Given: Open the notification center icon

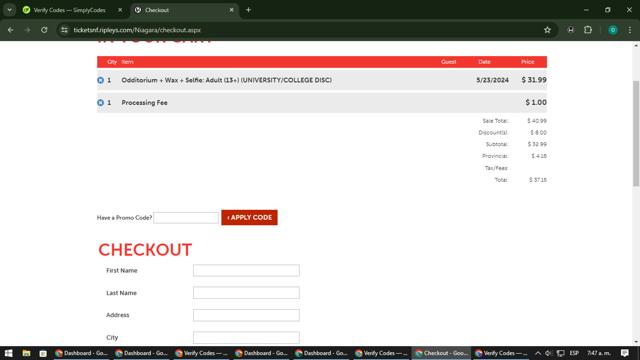Looking at the screenshot, I should (x=625, y=353).
